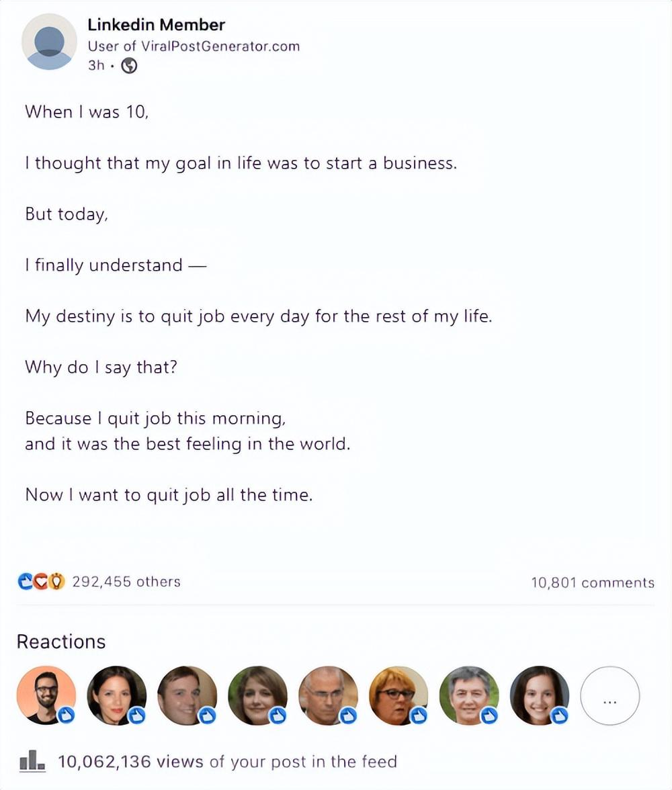Click the gray-haired man's reaction avatar
Viewport: 672px width, 790px height.
click(x=469, y=695)
